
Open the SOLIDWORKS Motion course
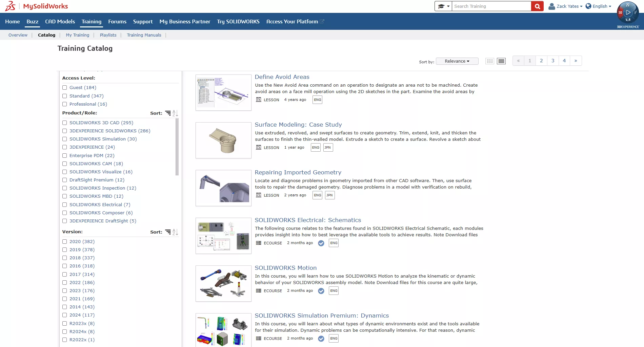286,268
